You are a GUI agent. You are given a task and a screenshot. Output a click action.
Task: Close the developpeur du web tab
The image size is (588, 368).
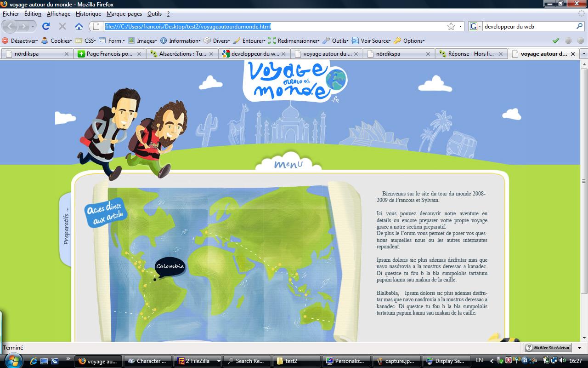coord(284,54)
